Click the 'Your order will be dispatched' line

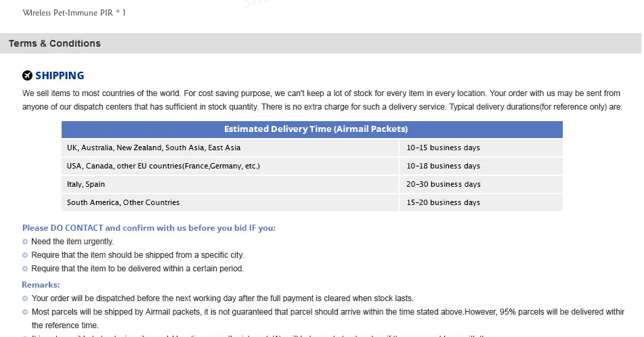(223, 298)
